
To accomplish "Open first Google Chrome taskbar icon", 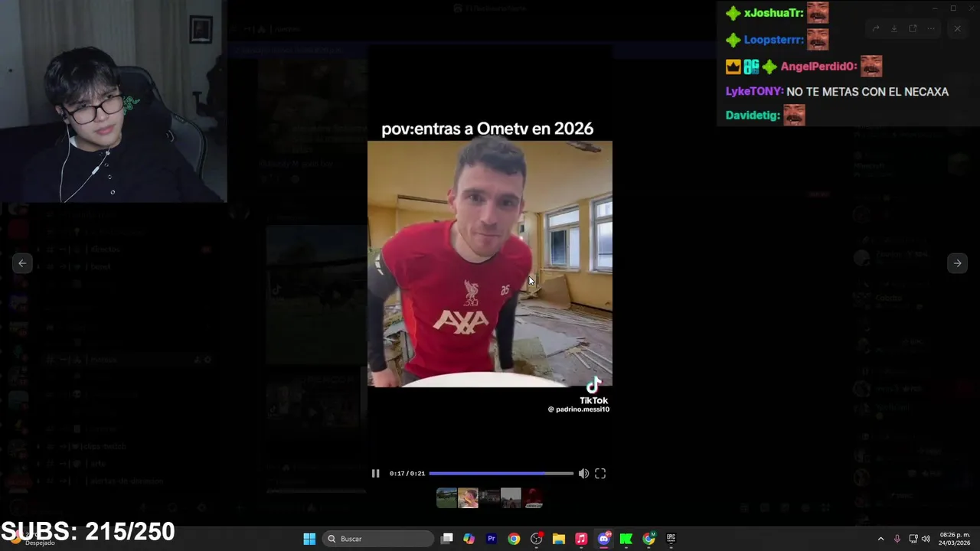I will tap(514, 539).
